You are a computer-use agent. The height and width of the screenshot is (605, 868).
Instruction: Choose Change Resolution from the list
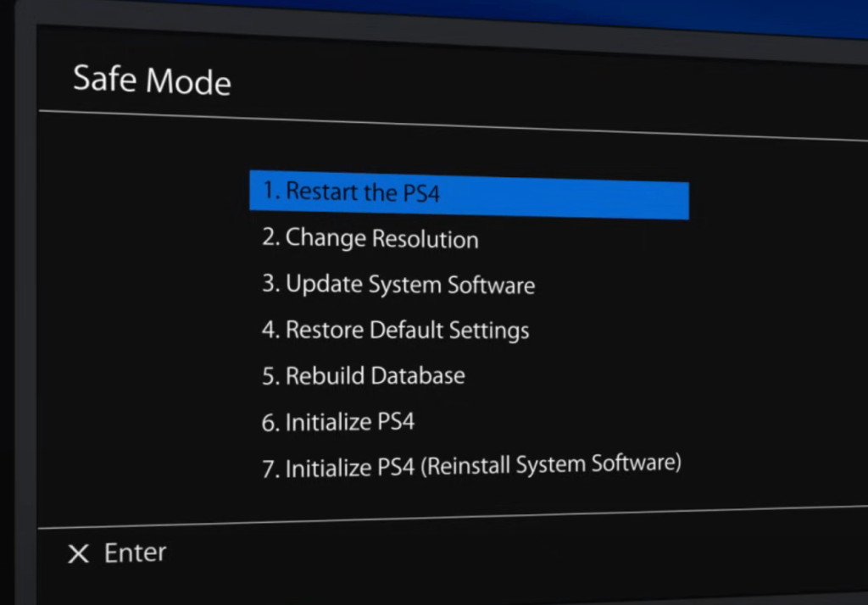tap(370, 239)
